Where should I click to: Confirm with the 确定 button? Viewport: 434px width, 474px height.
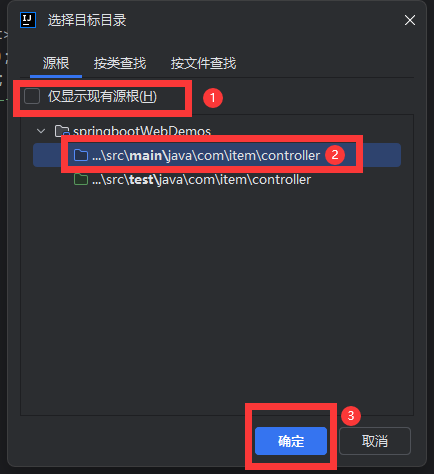pos(291,441)
